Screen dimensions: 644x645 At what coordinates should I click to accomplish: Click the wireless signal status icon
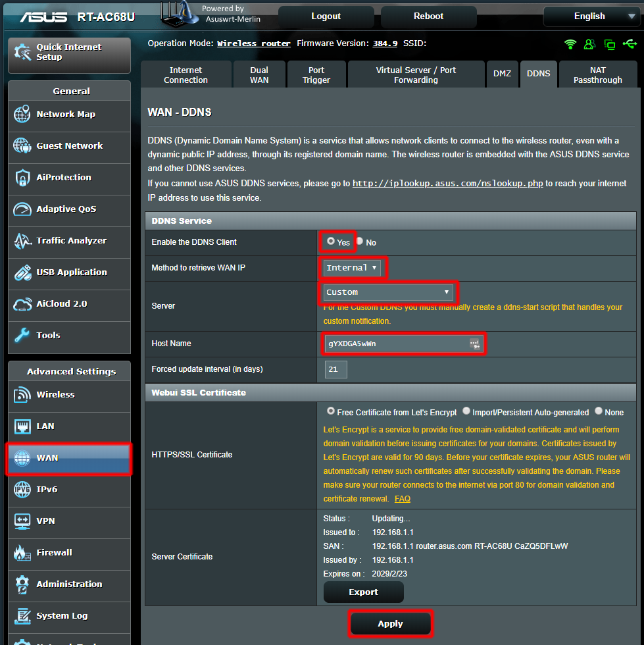[x=570, y=44]
